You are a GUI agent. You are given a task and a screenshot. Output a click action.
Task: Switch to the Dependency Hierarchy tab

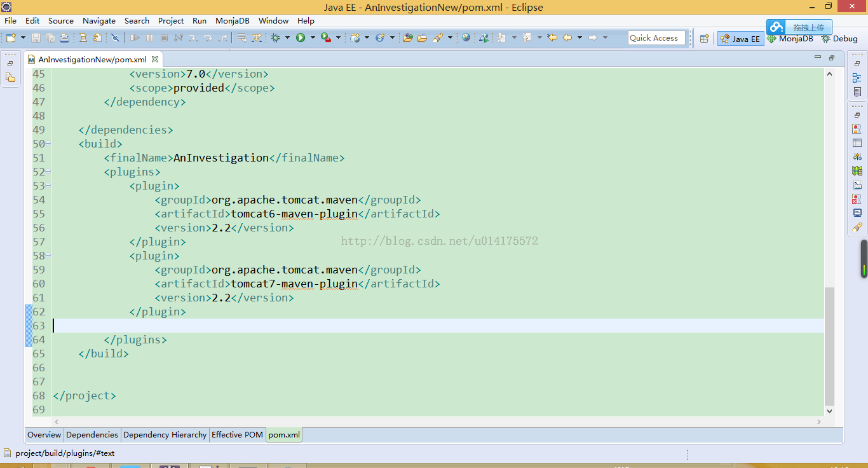pyautogui.click(x=165, y=435)
